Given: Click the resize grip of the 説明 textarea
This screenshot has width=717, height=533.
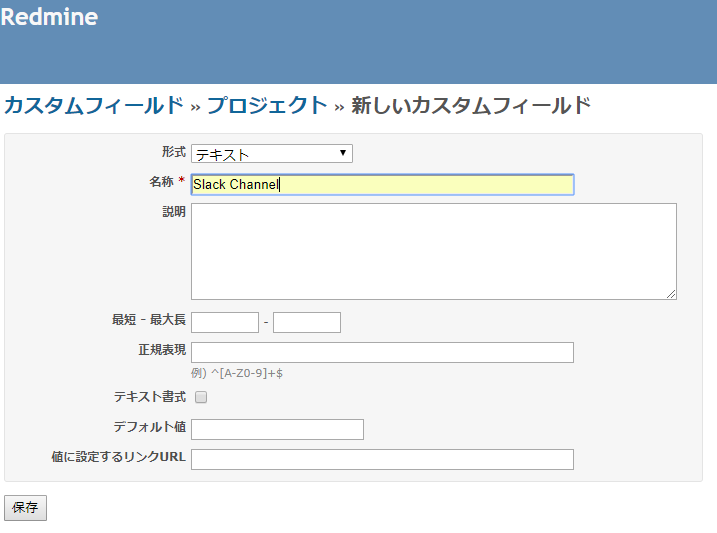Looking at the screenshot, I should pos(671,294).
